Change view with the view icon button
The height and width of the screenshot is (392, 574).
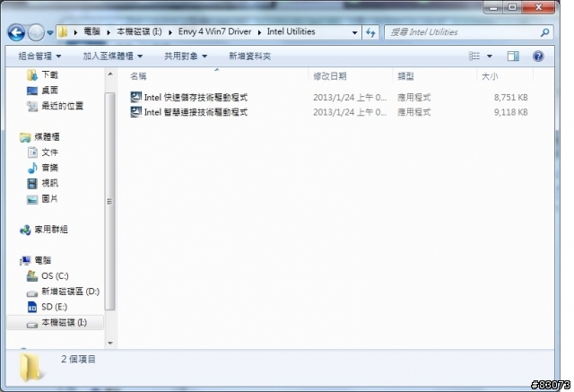(x=474, y=56)
